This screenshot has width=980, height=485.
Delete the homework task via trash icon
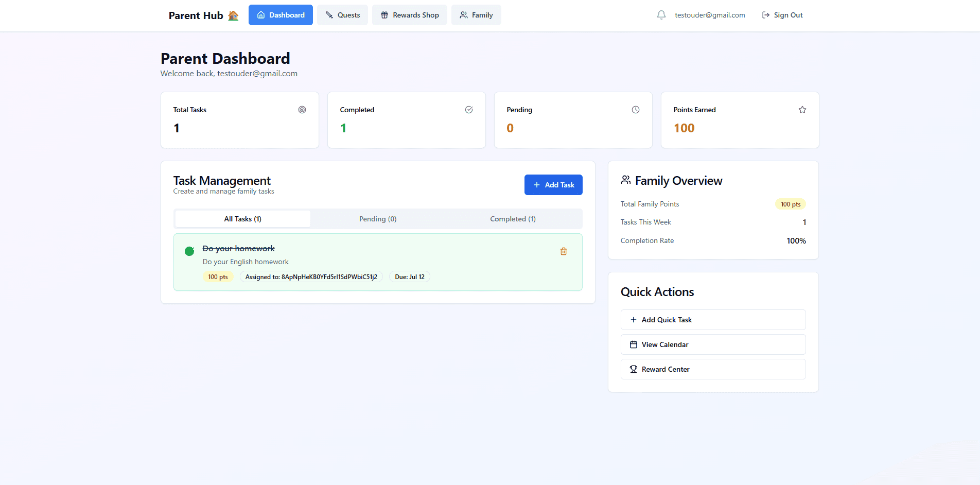tap(564, 251)
